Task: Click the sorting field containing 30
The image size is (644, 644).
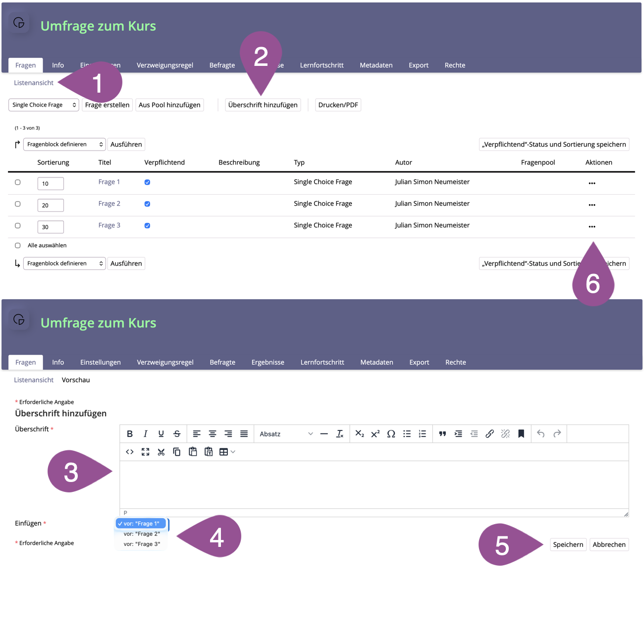Action: click(51, 227)
